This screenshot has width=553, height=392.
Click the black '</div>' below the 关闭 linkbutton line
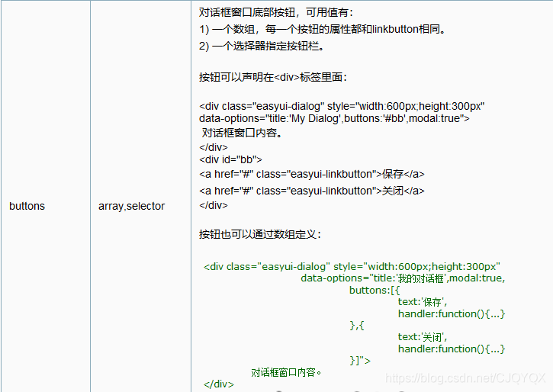click(214, 205)
